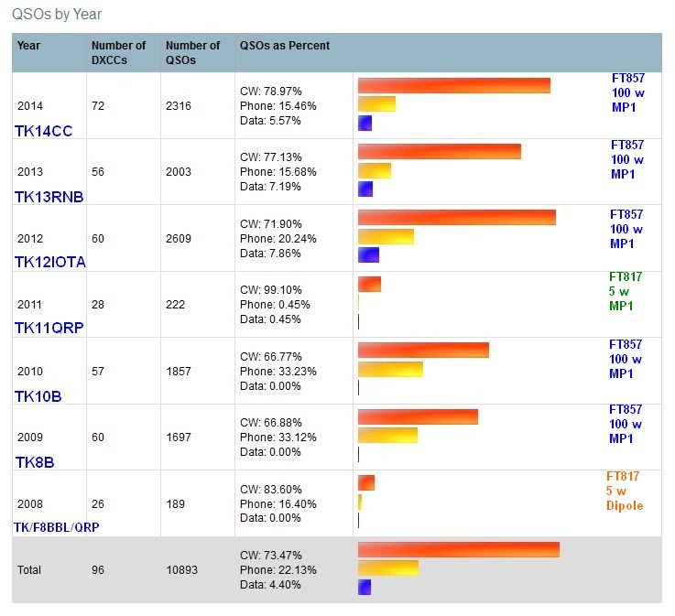675x616 pixels.
Task: Click the green FT817 5 w MP1 label
Action: [626, 291]
